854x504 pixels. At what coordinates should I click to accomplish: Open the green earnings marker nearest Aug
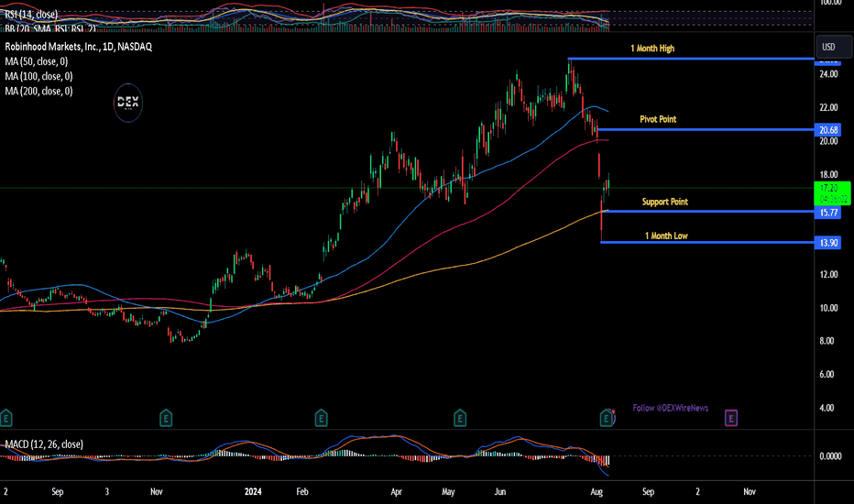click(606, 418)
